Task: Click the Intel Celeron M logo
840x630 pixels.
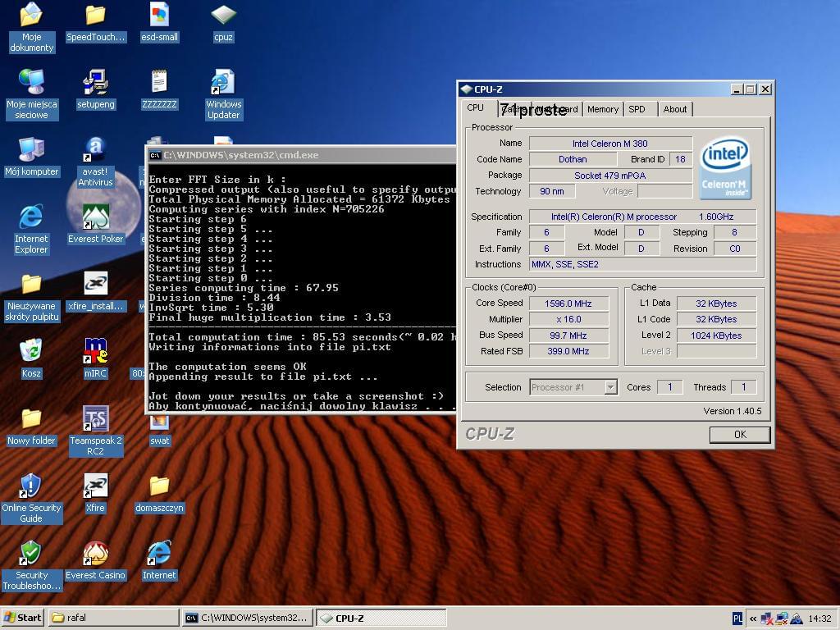Action: coord(725,167)
